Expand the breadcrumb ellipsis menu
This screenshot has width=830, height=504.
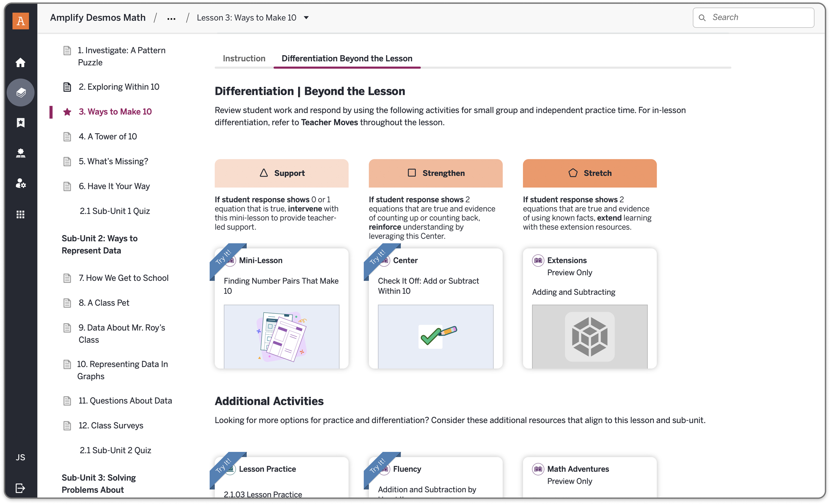(x=171, y=19)
